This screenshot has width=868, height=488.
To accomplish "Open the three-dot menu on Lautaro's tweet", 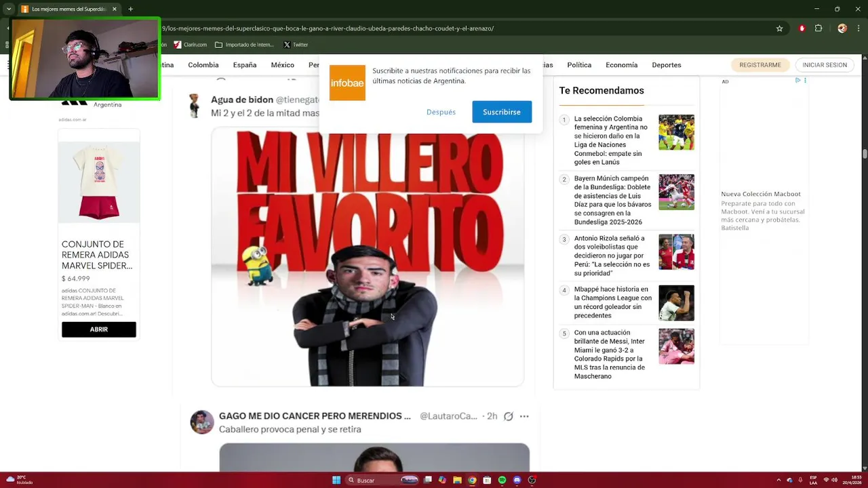I will click(x=524, y=416).
